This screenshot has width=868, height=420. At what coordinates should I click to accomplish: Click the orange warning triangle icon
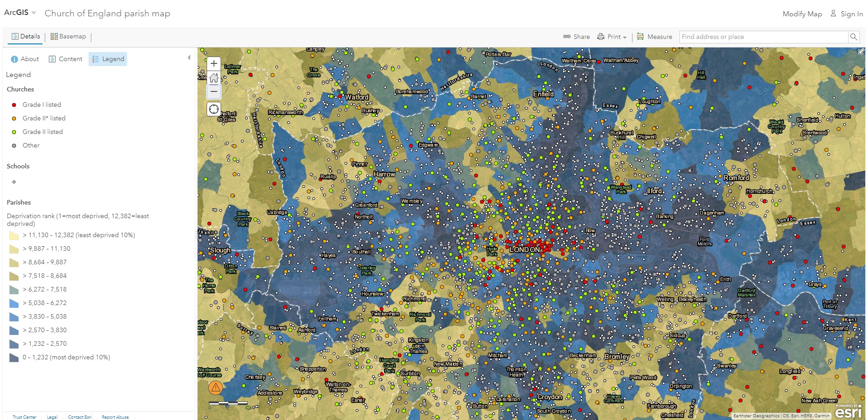216,387
